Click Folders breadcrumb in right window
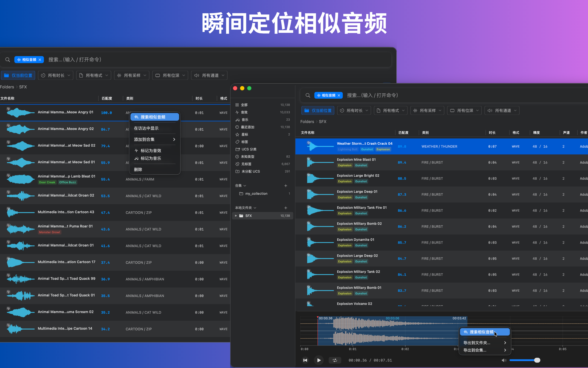Viewport: 588px width, 368px height. [307, 122]
